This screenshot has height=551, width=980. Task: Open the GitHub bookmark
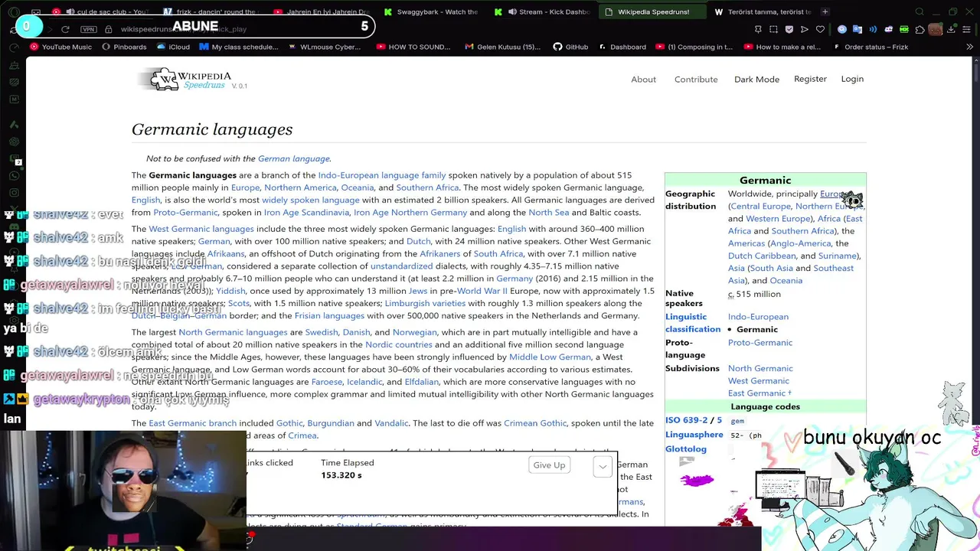tap(570, 47)
